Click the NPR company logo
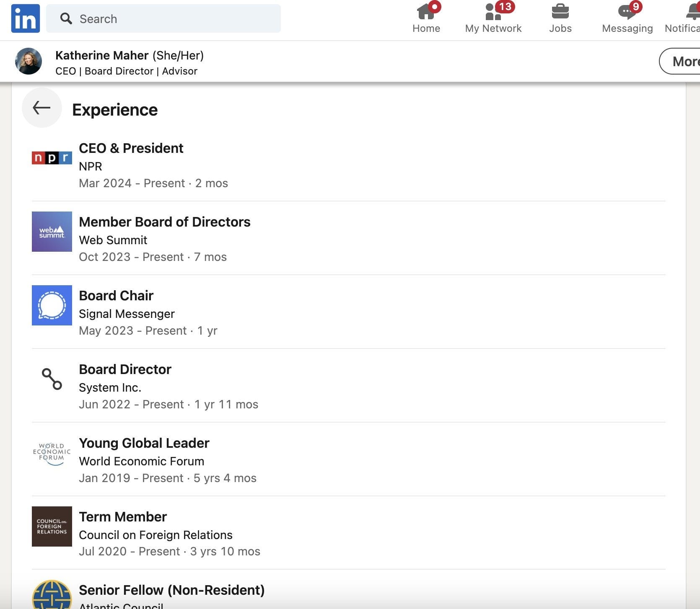This screenshot has width=700, height=609. (x=52, y=158)
